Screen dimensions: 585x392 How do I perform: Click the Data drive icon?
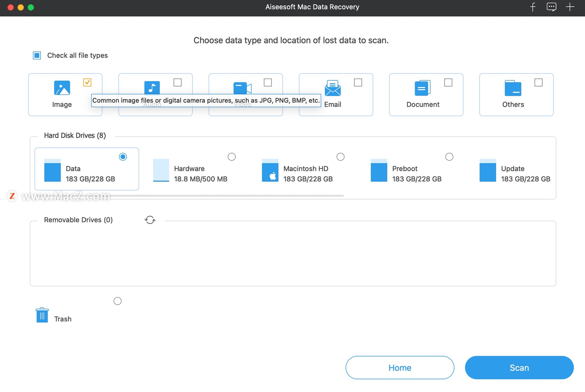pos(52,170)
